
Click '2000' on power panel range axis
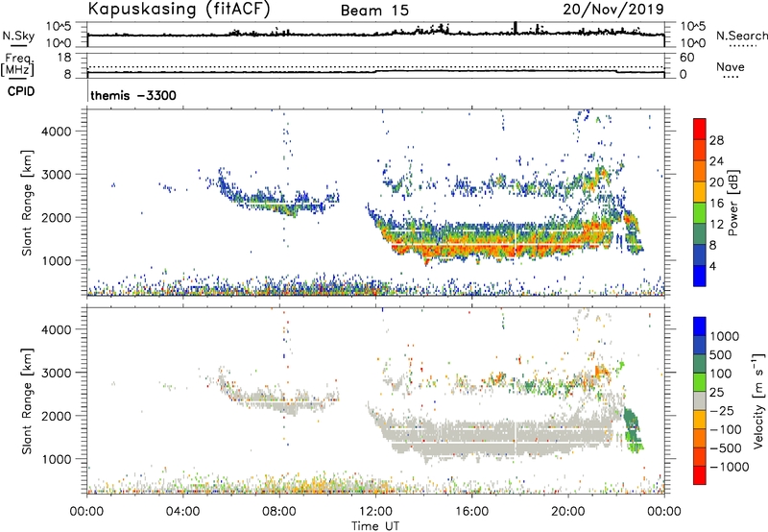pyautogui.click(x=56, y=217)
